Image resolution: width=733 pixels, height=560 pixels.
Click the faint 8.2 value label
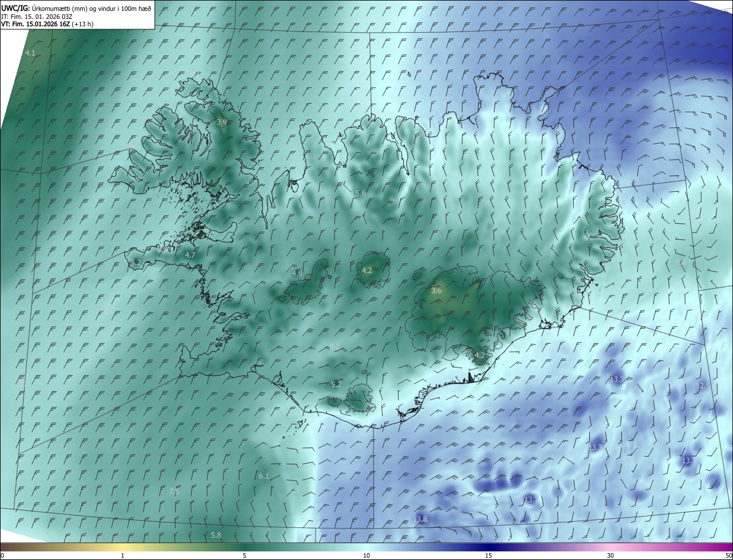[x=334, y=347]
